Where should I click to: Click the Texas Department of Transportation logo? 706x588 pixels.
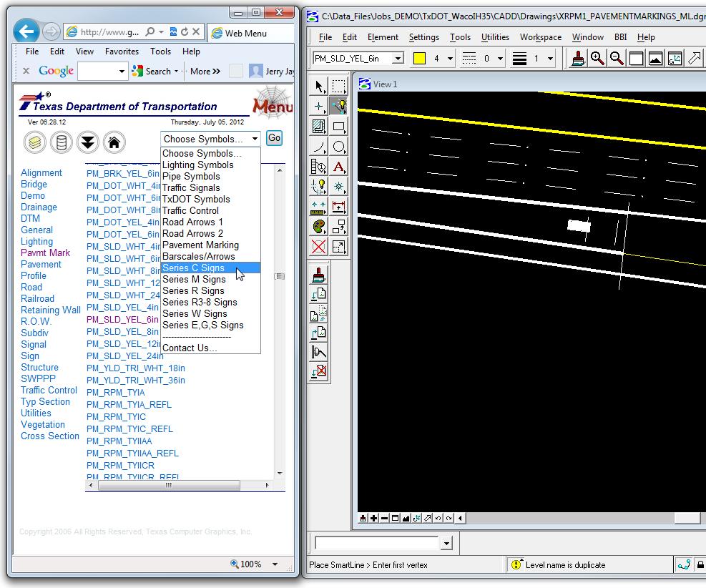(x=118, y=103)
